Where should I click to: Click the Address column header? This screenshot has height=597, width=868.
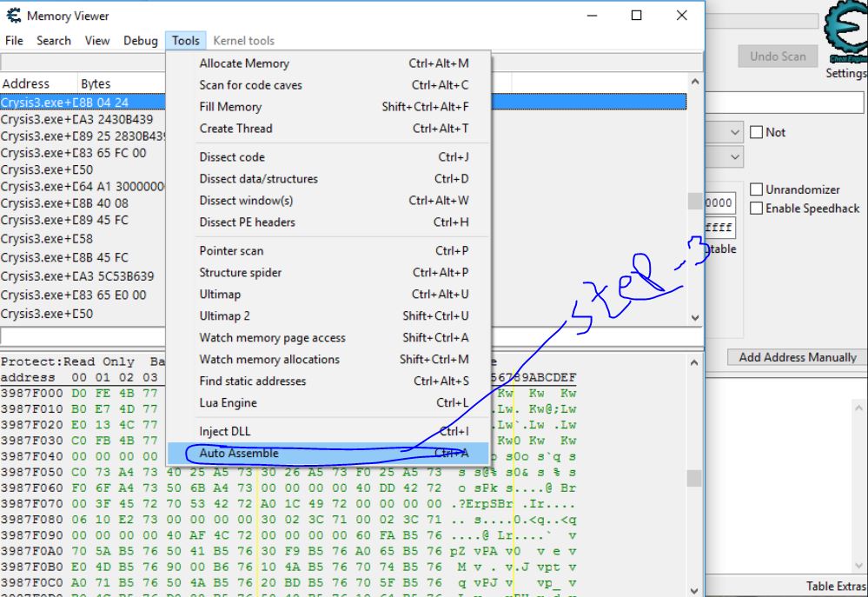coord(38,83)
